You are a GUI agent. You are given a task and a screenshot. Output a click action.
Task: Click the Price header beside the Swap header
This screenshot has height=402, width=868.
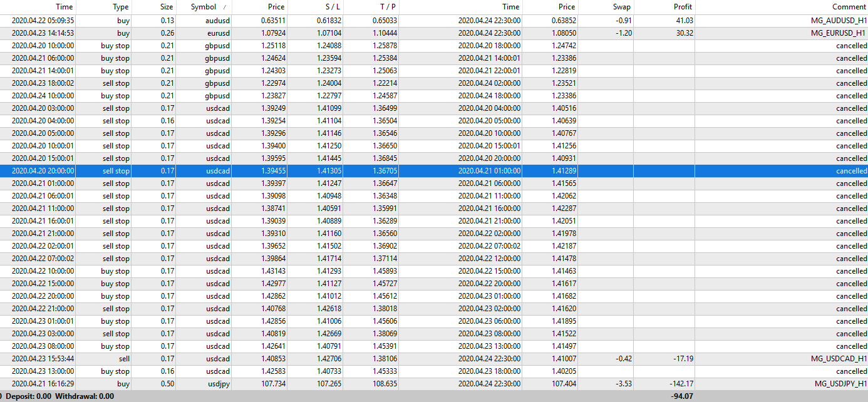(x=566, y=7)
